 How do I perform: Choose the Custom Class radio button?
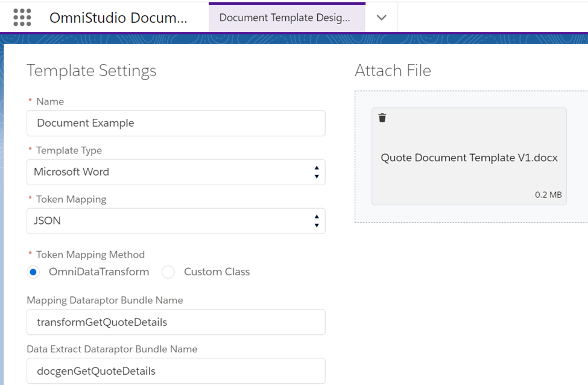tap(168, 272)
